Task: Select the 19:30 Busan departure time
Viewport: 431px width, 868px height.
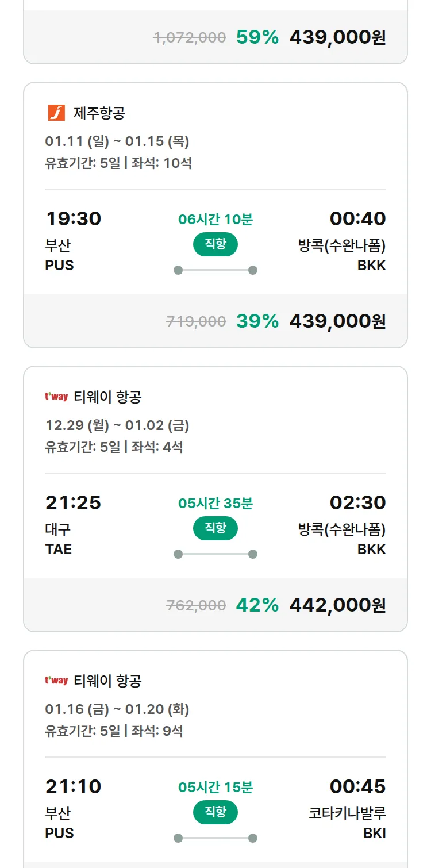Action: click(x=73, y=218)
